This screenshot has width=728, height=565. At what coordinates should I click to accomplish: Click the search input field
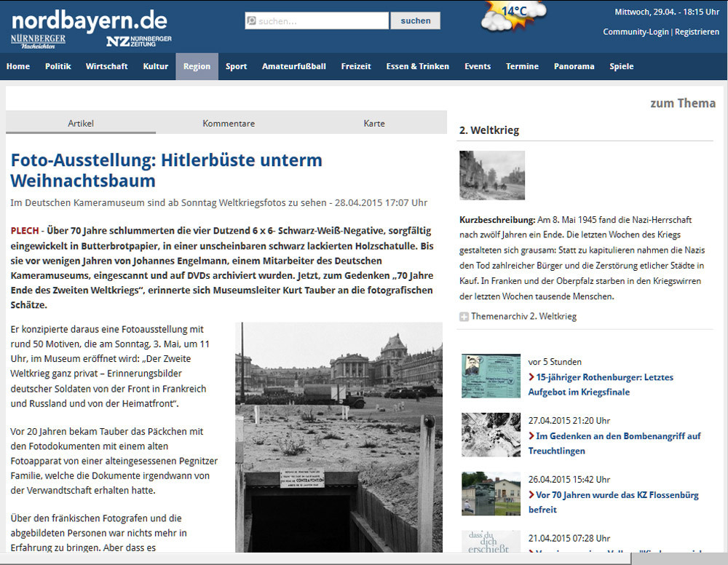pos(317,21)
